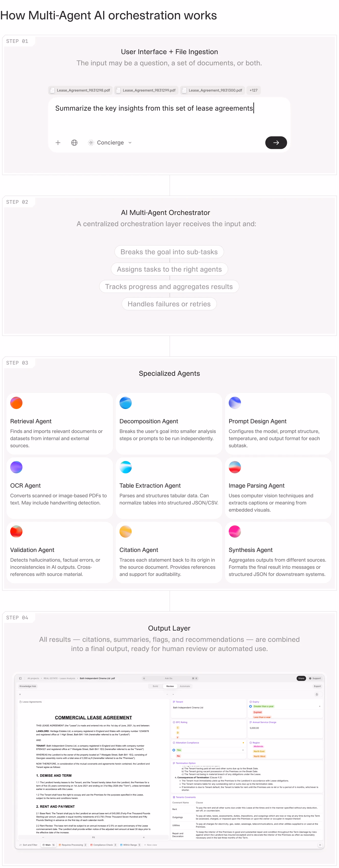Click the Retrieval Agent orange orb icon

16,403
